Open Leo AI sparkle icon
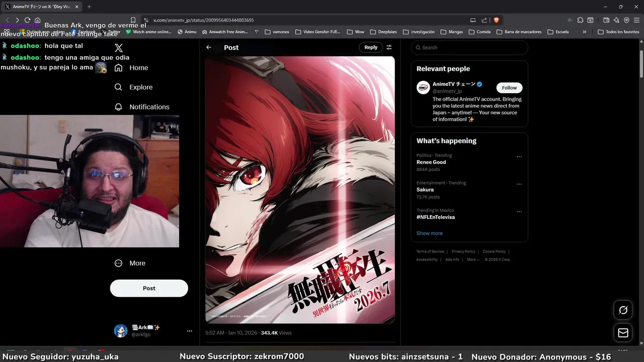644x362 pixels. (616, 20)
